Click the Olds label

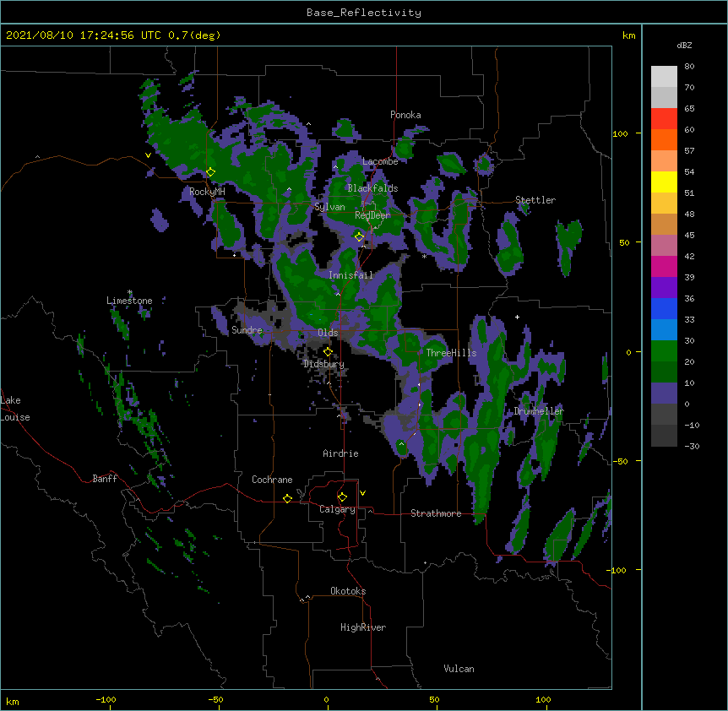pyautogui.click(x=328, y=333)
